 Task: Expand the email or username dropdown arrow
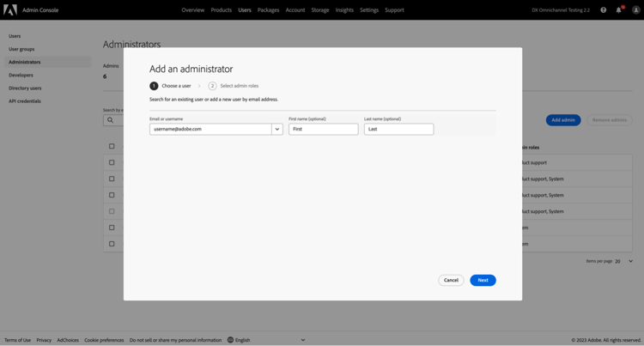click(x=277, y=129)
